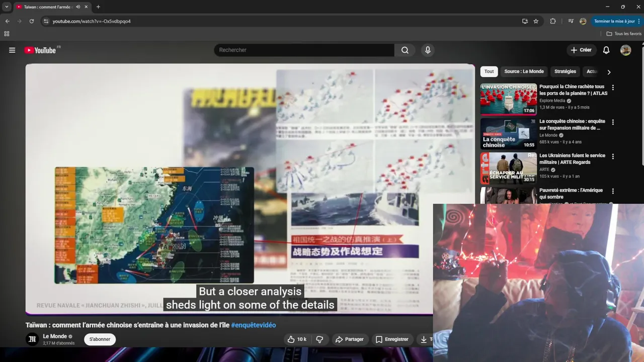This screenshot has width=644, height=362.
Task: Open 'Pauvreté extrême : l'Amérique qui sombre' title
Action: tap(571, 194)
